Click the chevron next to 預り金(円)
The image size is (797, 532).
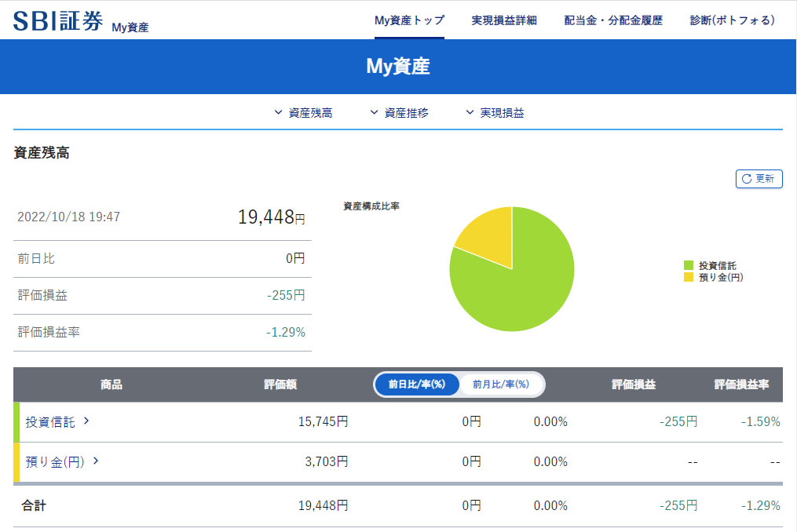click(x=96, y=461)
